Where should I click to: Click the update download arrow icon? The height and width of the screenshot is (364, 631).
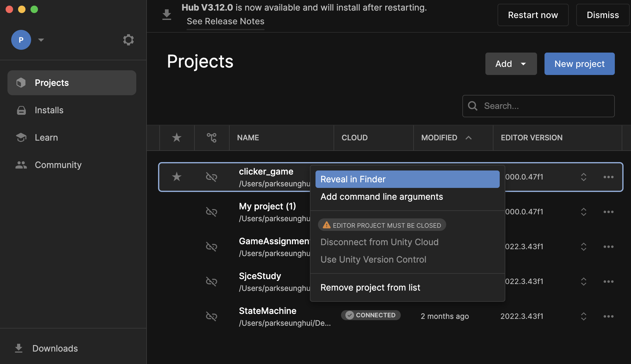click(x=167, y=15)
